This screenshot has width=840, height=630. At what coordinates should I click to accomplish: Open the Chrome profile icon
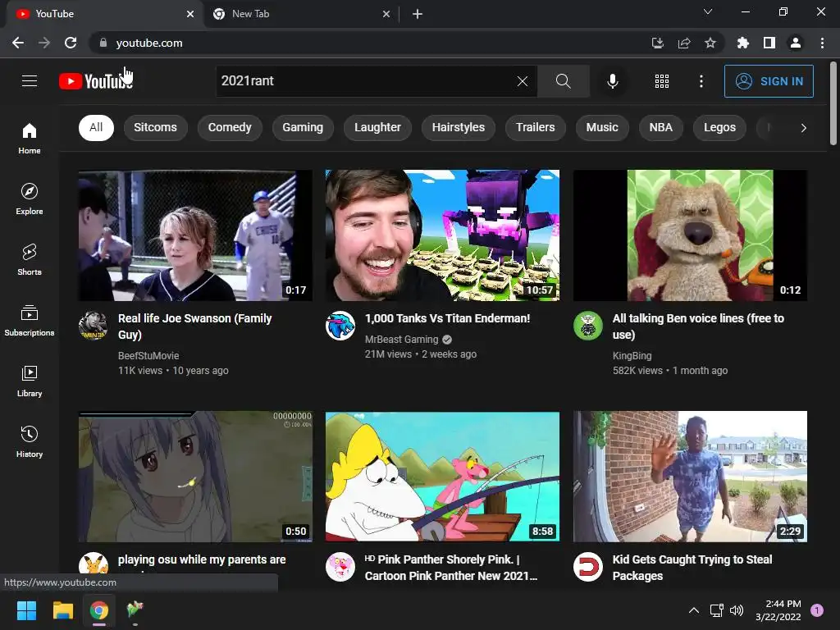pyautogui.click(x=796, y=43)
